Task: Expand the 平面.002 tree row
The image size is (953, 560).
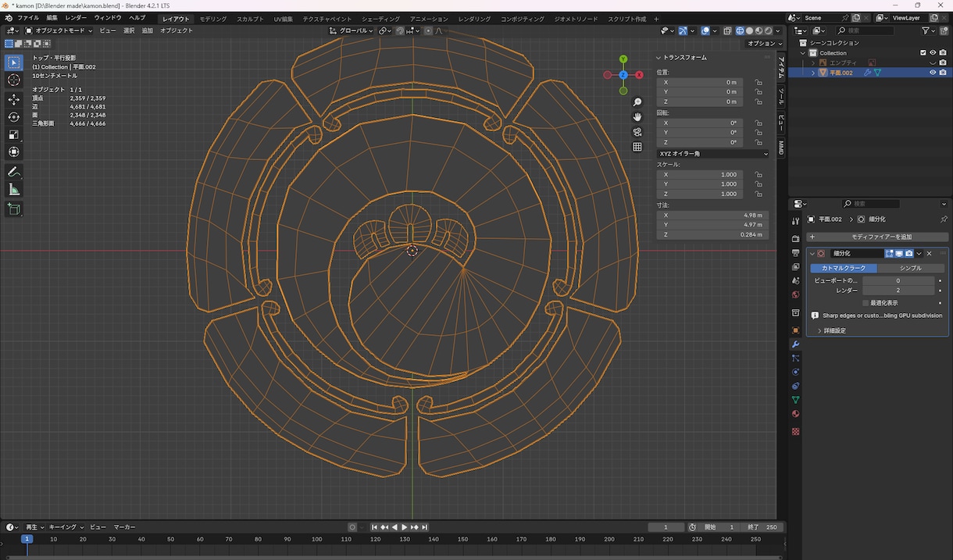Action: coord(813,73)
